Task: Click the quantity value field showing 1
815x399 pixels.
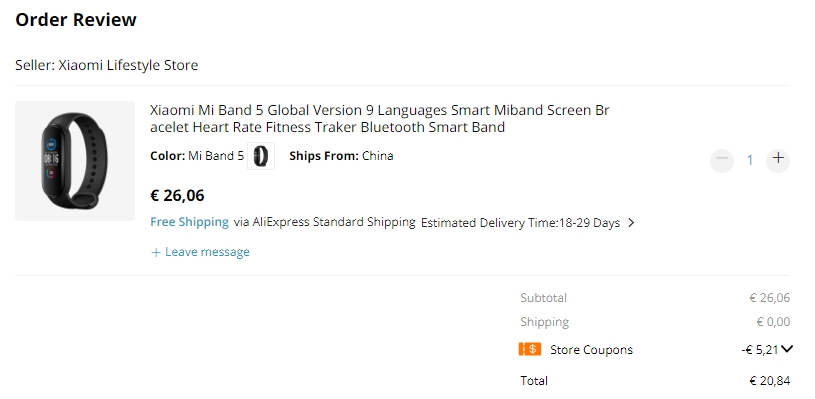Action: pos(750,160)
